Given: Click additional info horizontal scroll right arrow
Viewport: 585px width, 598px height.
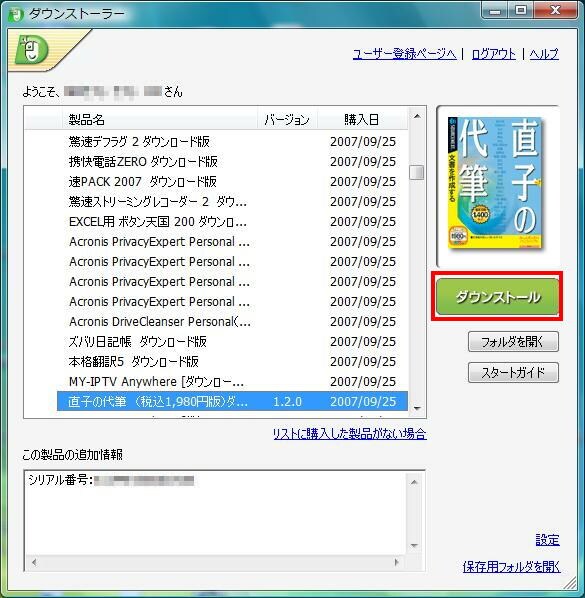Looking at the screenshot, I should click(x=397, y=562).
